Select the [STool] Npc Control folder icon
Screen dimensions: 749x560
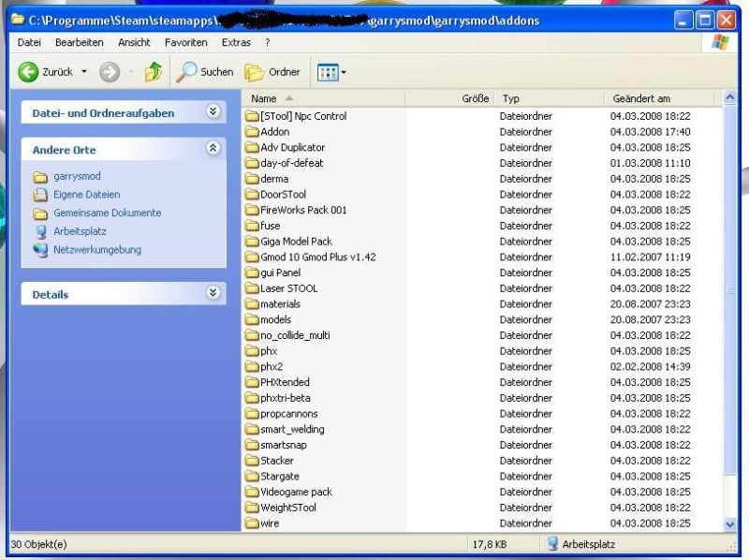pyautogui.click(x=252, y=116)
